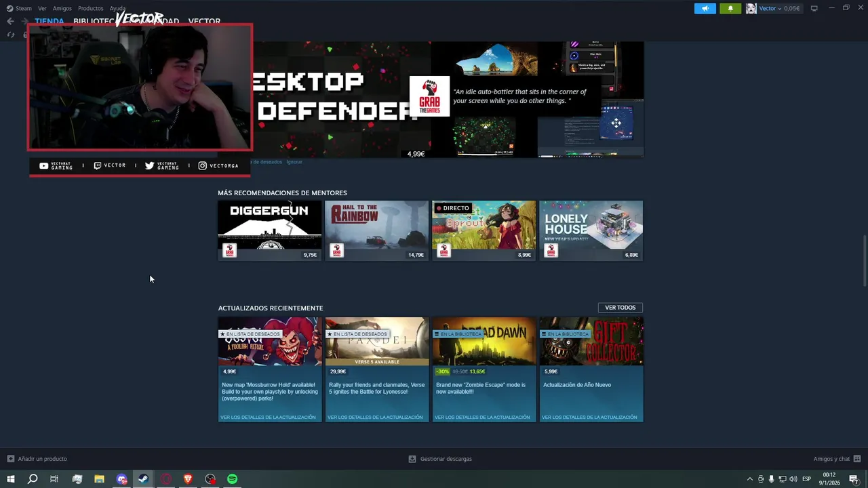
Task: Open the Lonely House game card
Action: (x=591, y=230)
